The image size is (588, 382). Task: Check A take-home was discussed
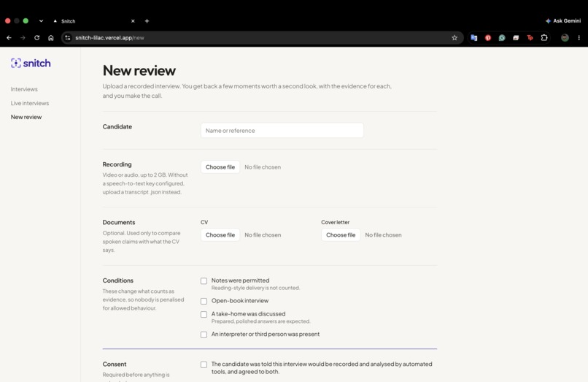tap(204, 314)
